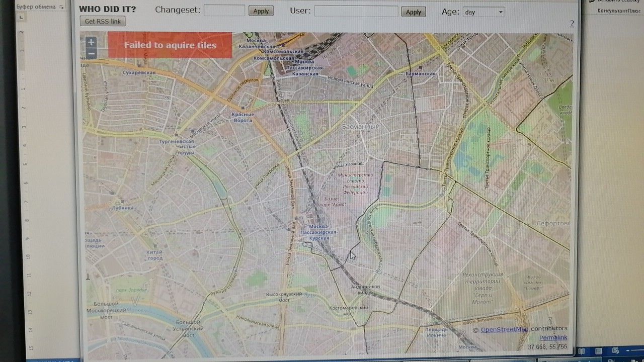Switch to Read Mode view in status bar
This screenshot has width=644, height=362.
point(582,351)
